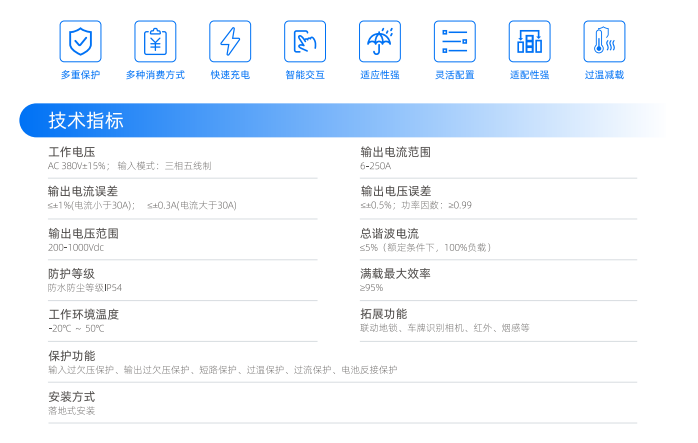Select the umbrella icon above 适应性强

pos(379,41)
